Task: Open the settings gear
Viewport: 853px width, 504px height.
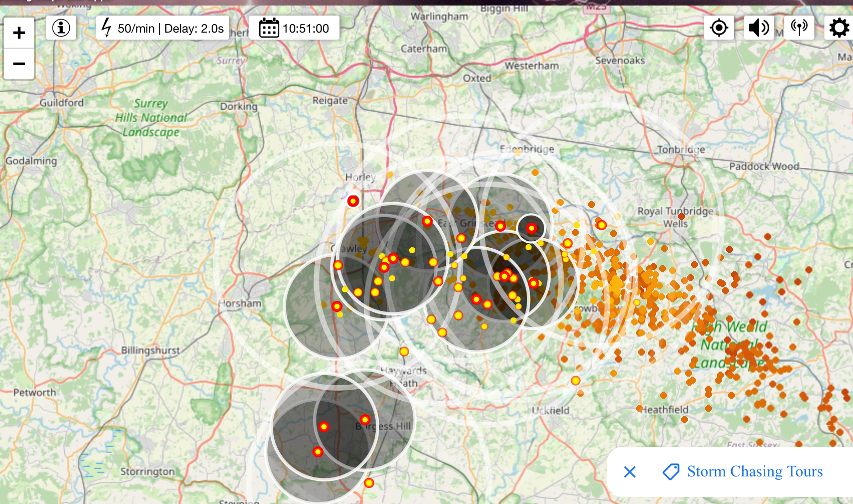Action: tap(839, 28)
